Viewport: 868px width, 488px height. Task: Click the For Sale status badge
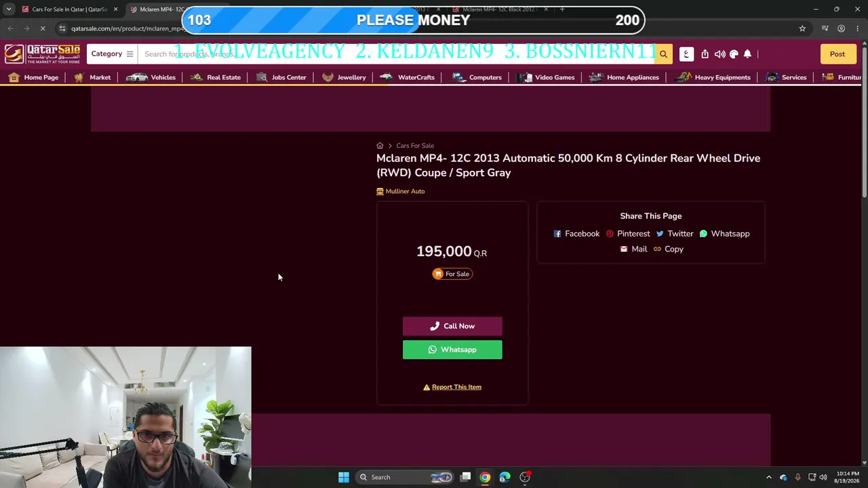click(452, 274)
